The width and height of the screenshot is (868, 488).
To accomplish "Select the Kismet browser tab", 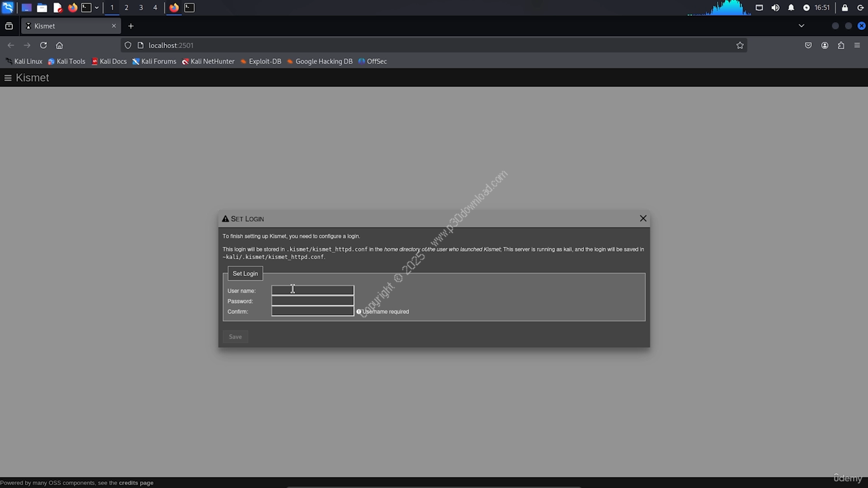I will click(71, 26).
